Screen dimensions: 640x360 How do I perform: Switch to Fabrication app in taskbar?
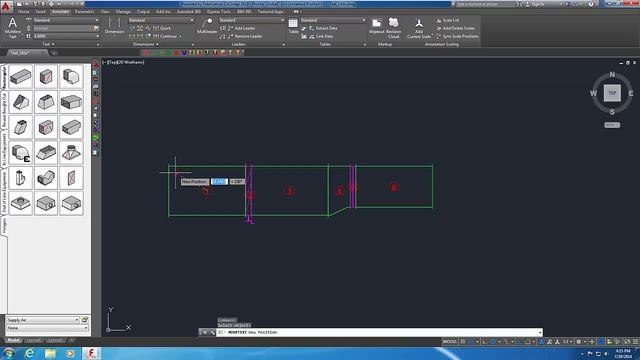(x=92, y=353)
